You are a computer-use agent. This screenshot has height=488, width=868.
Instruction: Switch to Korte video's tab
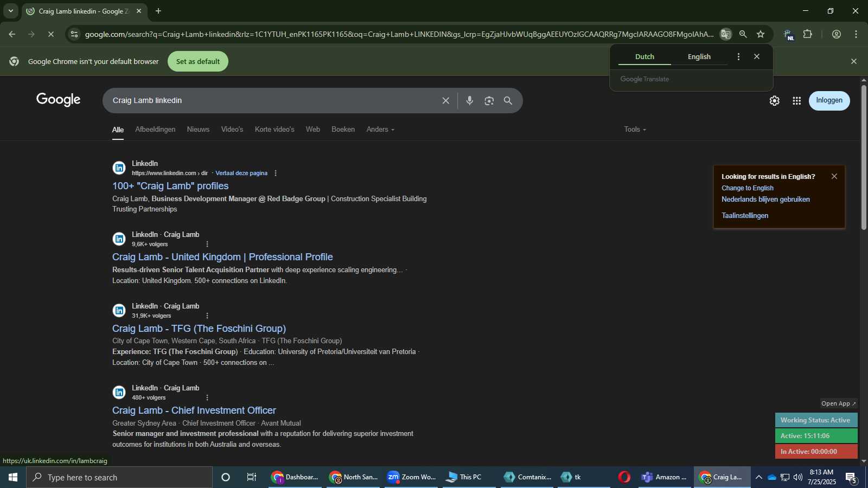[x=275, y=129]
